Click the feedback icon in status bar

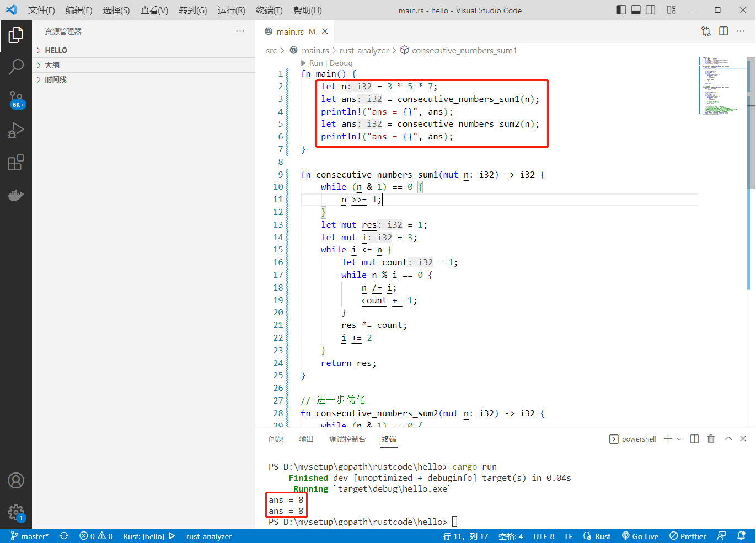pos(721,536)
